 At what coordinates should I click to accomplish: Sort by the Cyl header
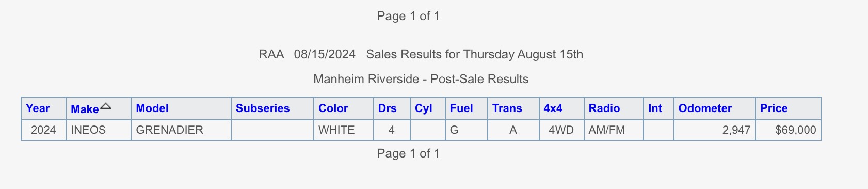click(x=423, y=108)
